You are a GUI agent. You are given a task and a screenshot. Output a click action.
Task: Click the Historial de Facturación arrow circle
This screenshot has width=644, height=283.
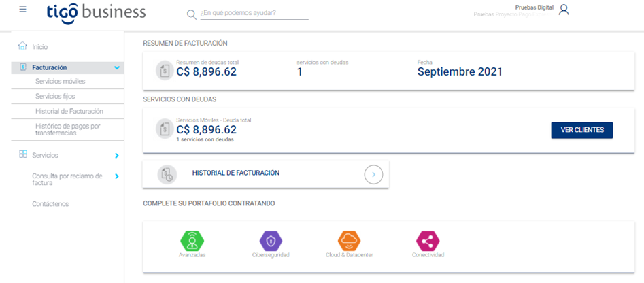(x=373, y=175)
